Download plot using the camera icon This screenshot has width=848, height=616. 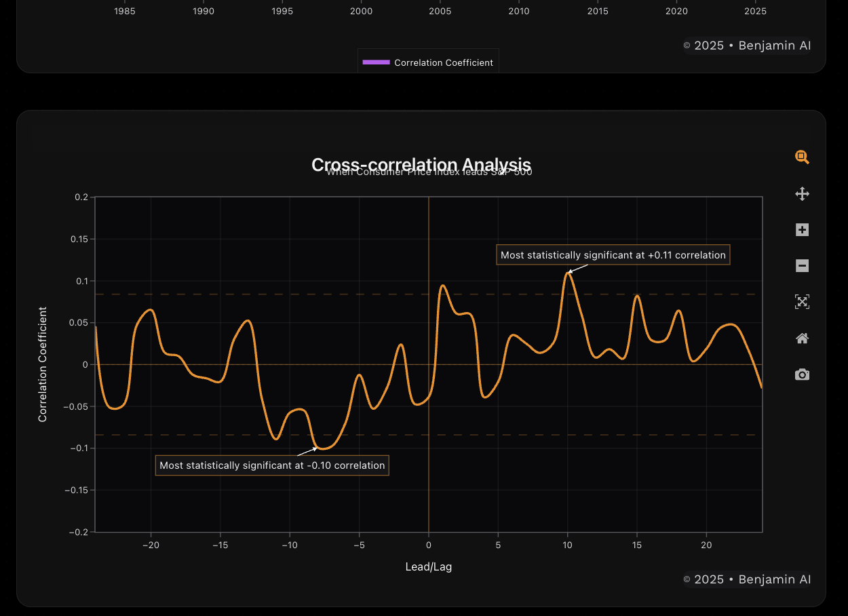pyautogui.click(x=802, y=374)
